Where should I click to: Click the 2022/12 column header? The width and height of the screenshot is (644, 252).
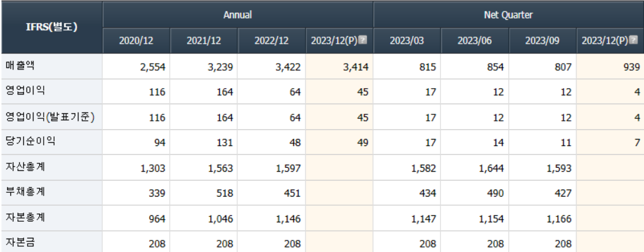pyautogui.click(x=271, y=40)
